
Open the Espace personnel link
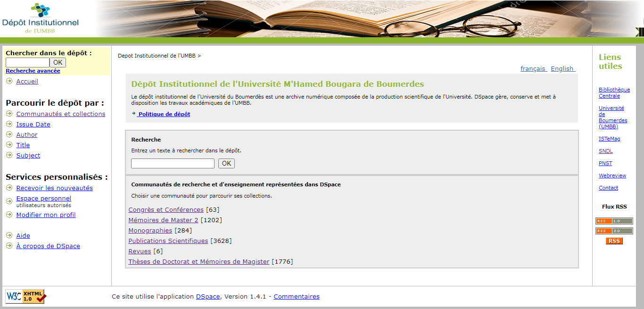[x=44, y=198]
